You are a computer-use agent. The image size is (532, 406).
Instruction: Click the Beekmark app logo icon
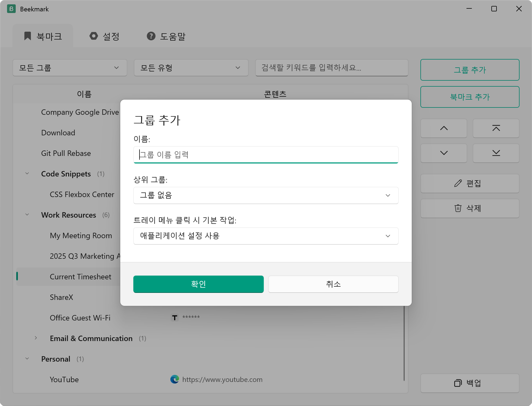(11, 9)
